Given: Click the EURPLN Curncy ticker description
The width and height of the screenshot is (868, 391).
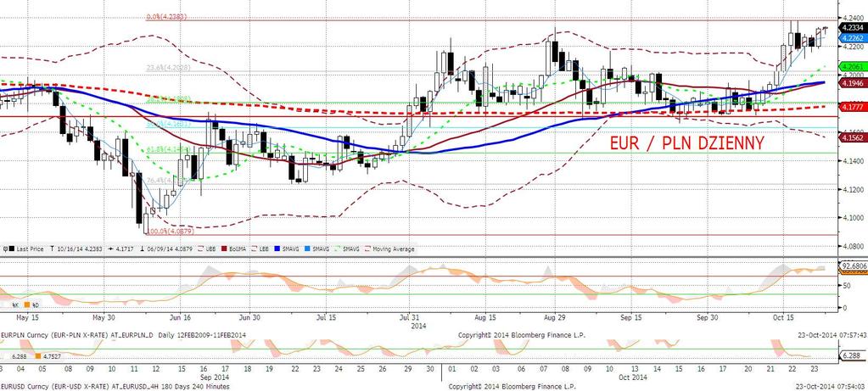Looking at the screenshot, I should [x=124, y=335].
